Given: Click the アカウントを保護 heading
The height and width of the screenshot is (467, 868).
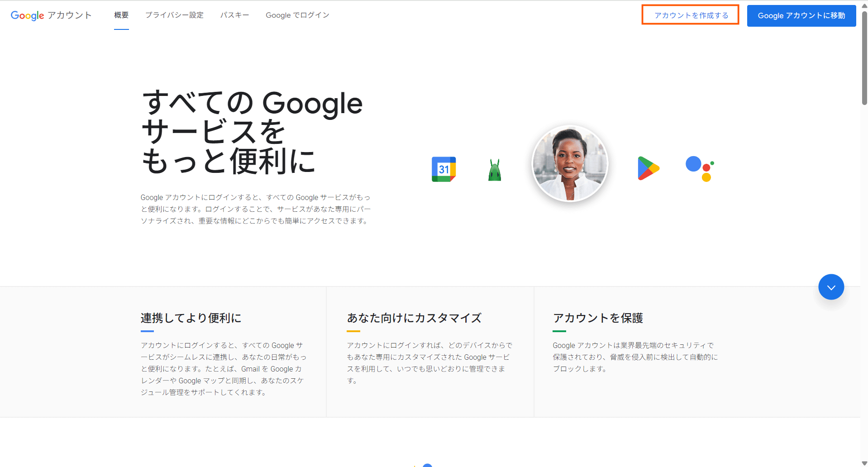Looking at the screenshot, I should pyautogui.click(x=598, y=318).
